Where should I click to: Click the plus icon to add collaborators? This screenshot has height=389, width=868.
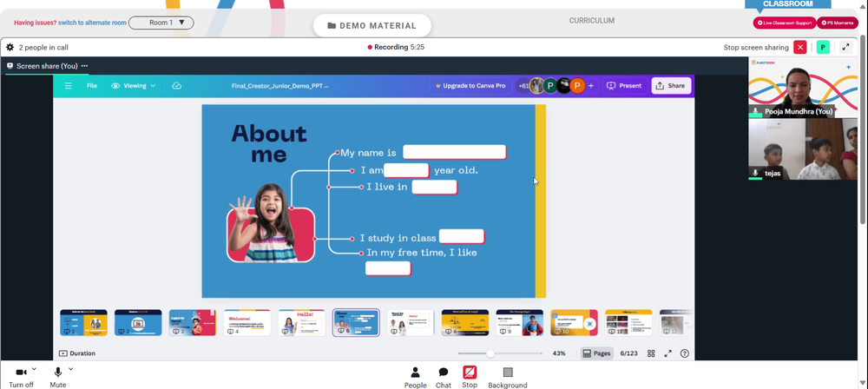tap(590, 86)
